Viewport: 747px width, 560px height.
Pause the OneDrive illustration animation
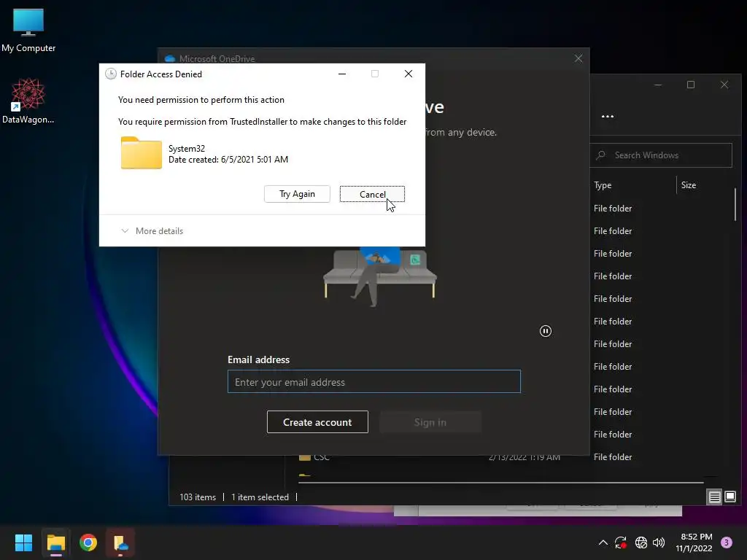[x=546, y=331]
